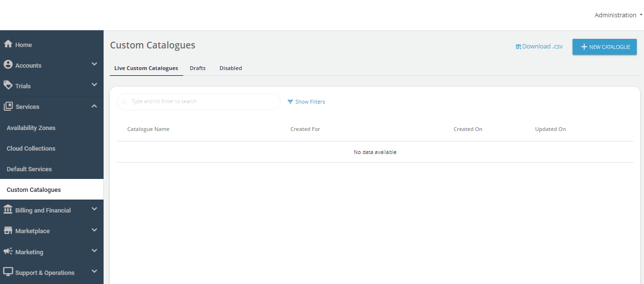Click the Marketplace storefront icon
The image size is (644, 284).
coord(7,230)
